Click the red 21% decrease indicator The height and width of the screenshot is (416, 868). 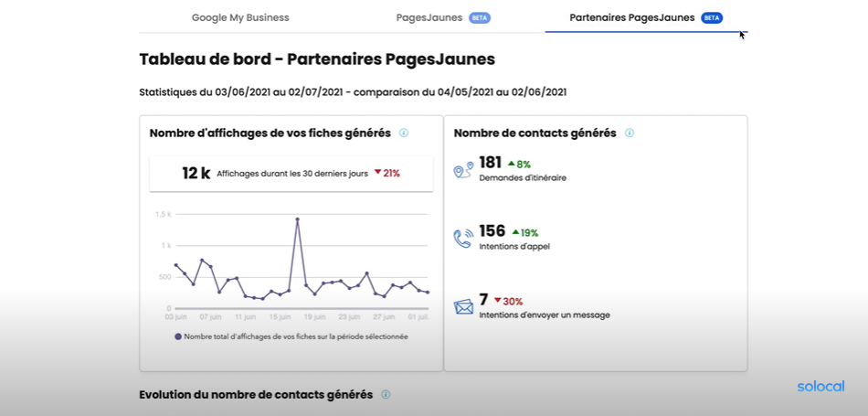click(387, 174)
